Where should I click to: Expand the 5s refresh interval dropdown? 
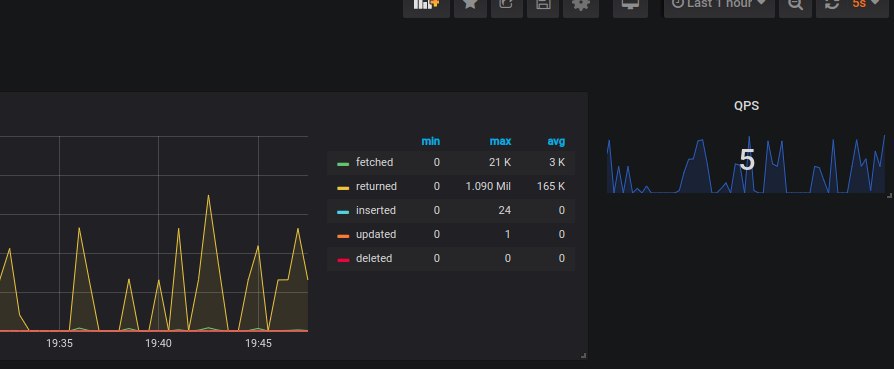865,5
